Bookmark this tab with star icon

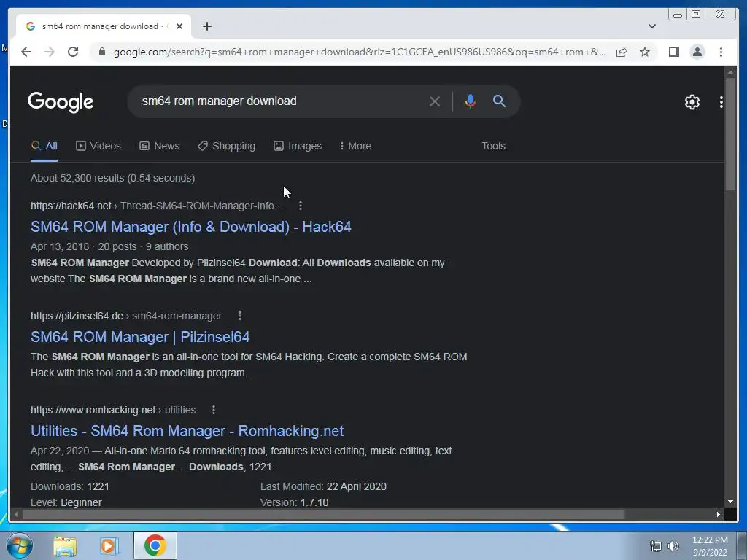pos(645,52)
